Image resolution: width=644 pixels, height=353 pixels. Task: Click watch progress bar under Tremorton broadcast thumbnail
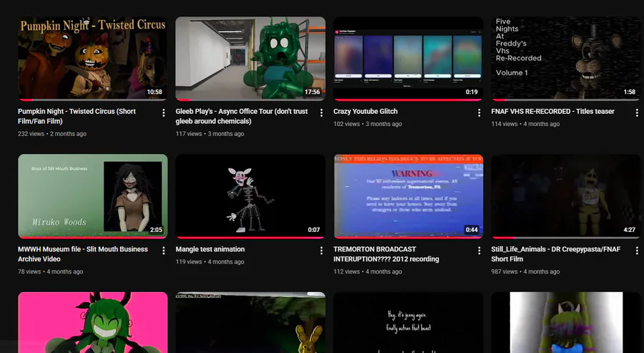click(x=409, y=238)
